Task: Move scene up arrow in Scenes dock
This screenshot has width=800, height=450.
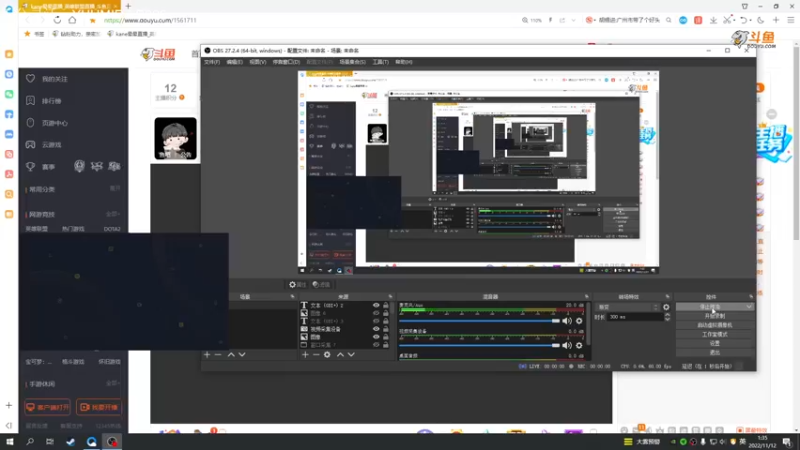Action: click(231, 355)
